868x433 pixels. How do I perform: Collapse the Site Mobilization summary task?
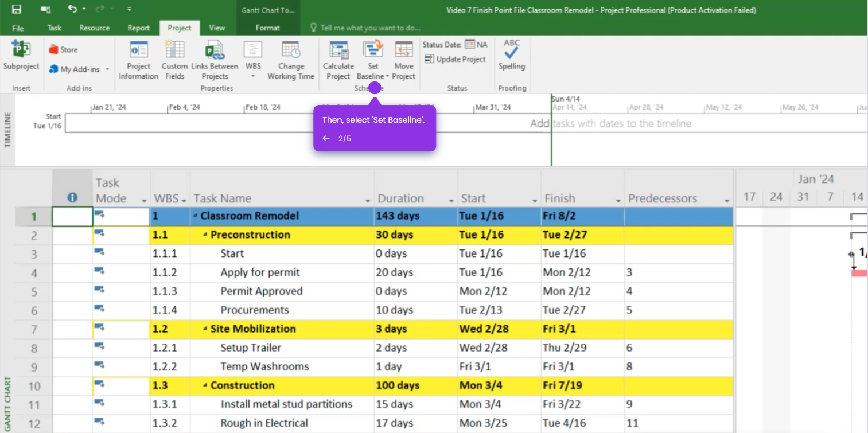pyautogui.click(x=205, y=329)
